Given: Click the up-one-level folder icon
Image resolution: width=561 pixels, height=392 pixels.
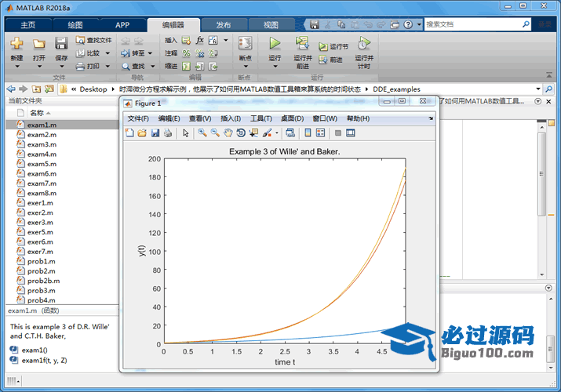Looking at the screenshot, I should (x=36, y=89).
